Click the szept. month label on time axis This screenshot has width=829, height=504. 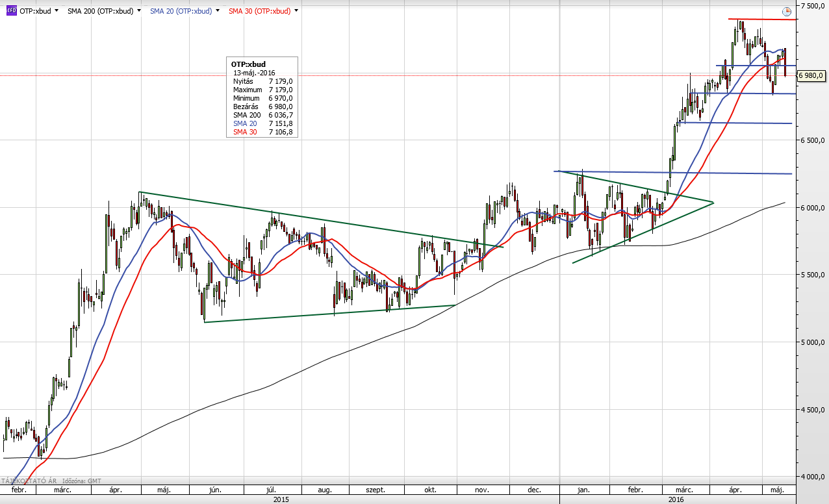point(377,490)
